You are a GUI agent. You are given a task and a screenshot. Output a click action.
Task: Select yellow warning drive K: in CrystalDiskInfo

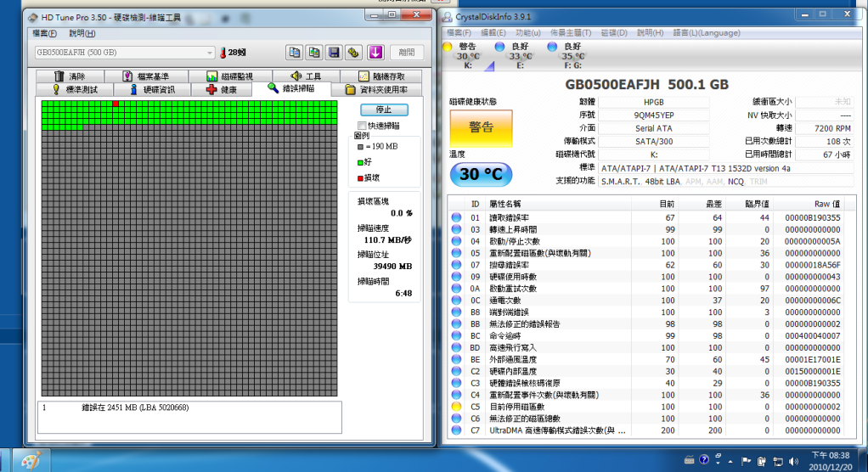pyautogui.click(x=464, y=55)
